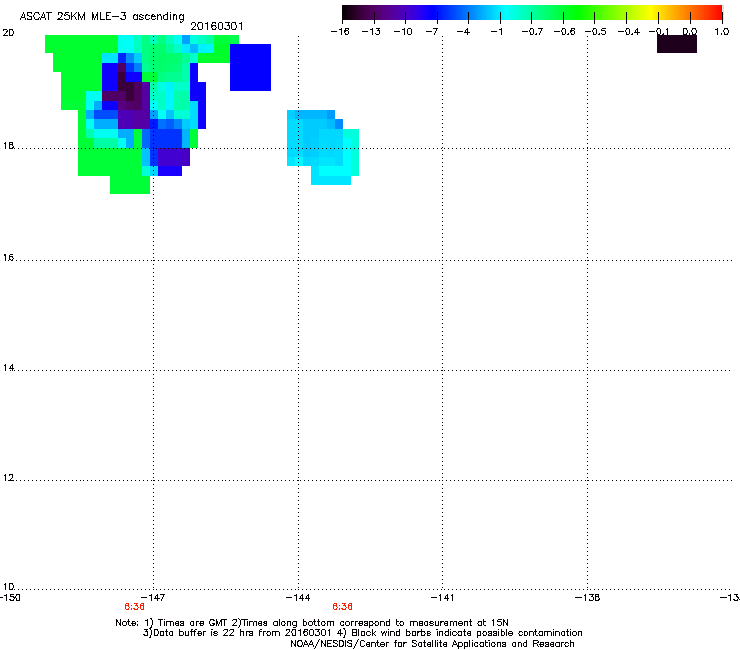Click longitude label -150

coord(10,598)
